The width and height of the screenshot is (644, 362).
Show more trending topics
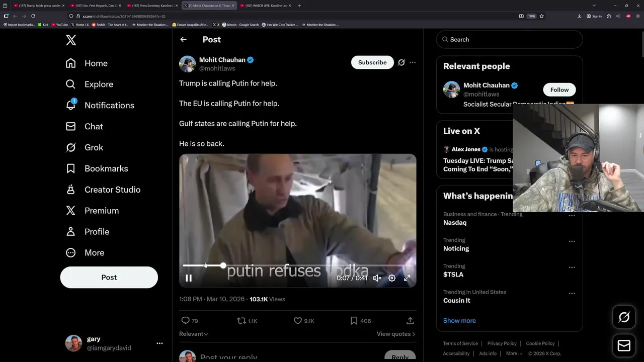[x=459, y=320]
